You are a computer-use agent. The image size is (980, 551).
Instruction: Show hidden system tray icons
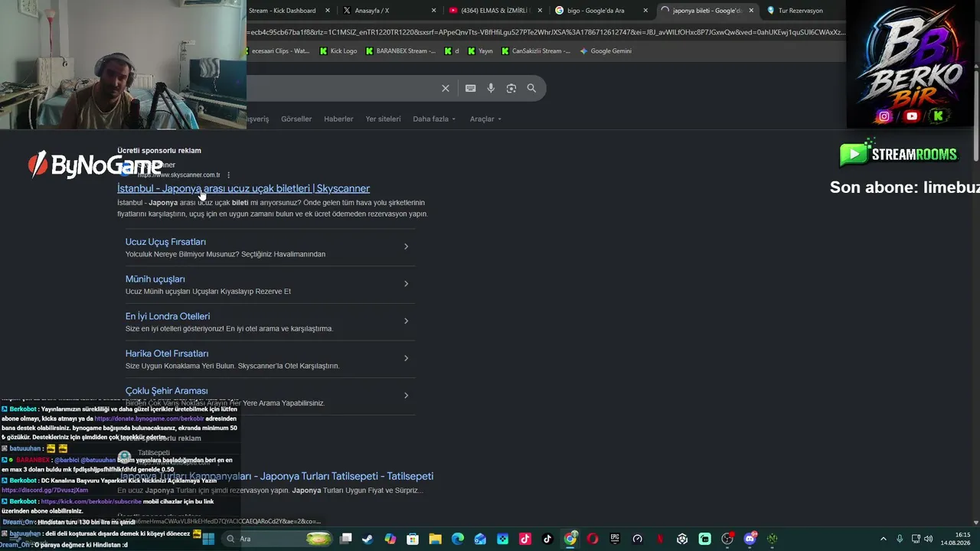tap(884, 539)
